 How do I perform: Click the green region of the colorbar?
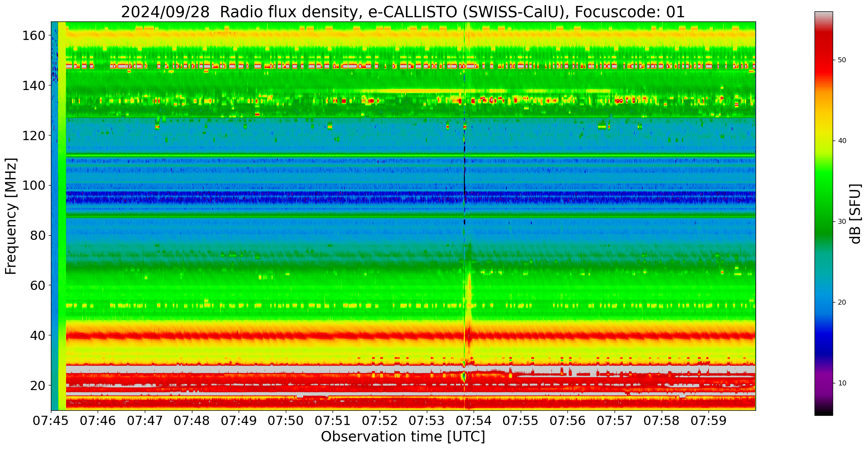(823, 202)
